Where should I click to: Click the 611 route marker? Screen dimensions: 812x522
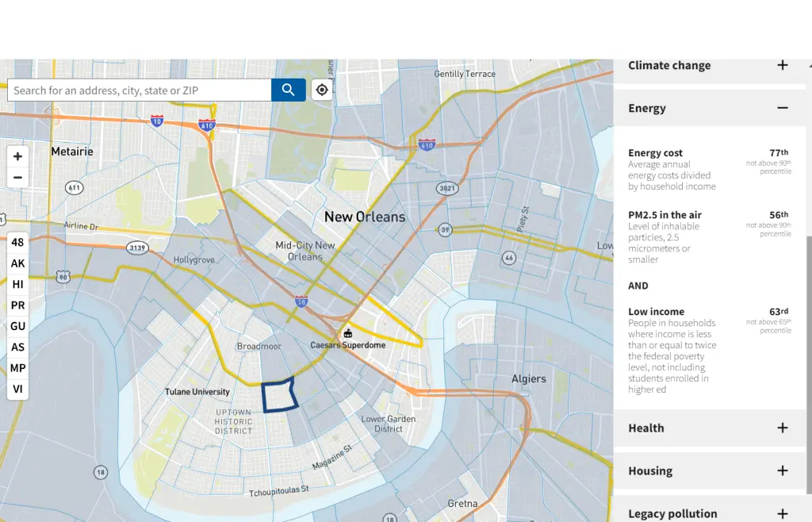(x=74, y=187)
